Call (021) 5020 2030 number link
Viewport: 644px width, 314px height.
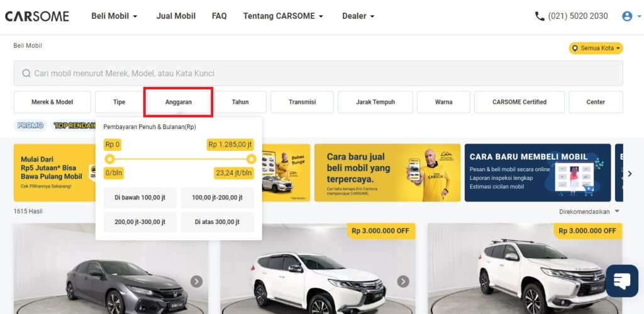[x=577, y=16]
